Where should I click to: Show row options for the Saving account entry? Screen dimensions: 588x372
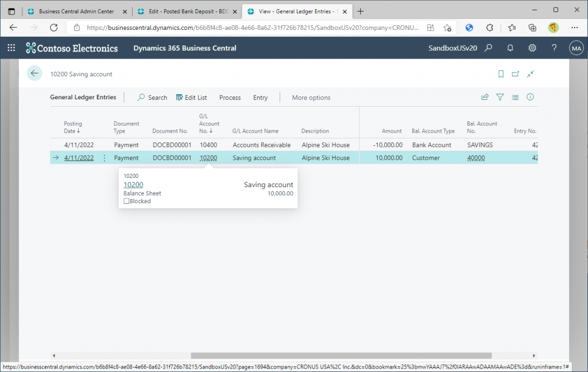(x=105, y=158)
